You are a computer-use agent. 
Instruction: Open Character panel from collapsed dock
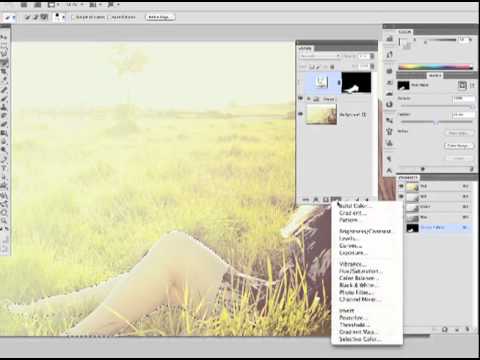[389, 171]
